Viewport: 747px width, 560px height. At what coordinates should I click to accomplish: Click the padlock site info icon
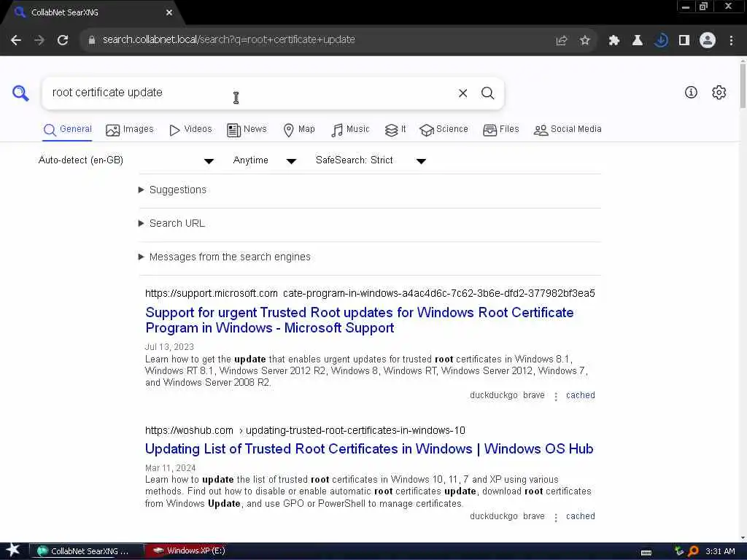click(x=92, y=40)
